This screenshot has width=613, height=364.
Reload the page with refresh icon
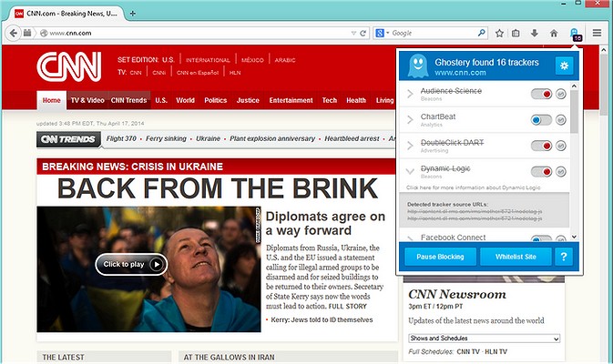coord(363,33)
